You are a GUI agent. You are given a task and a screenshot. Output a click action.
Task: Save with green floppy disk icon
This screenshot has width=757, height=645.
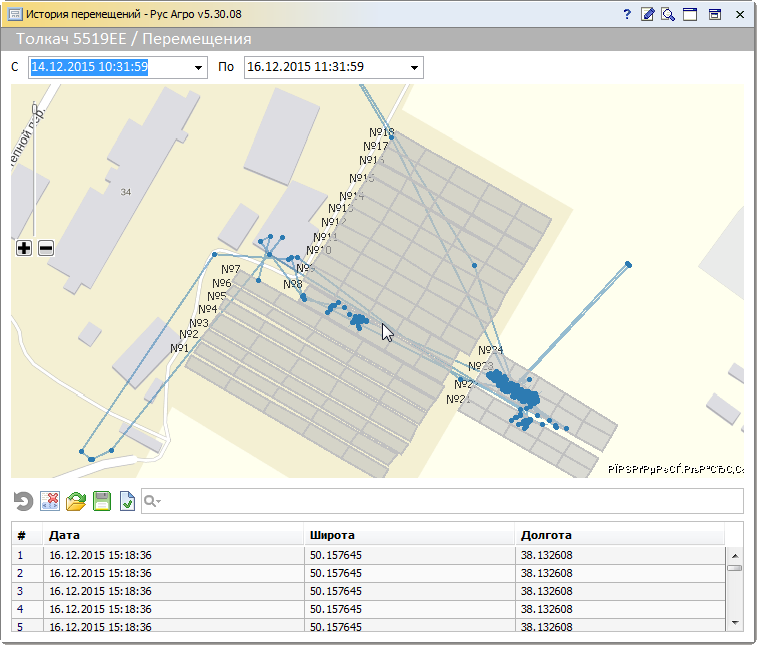102,501
